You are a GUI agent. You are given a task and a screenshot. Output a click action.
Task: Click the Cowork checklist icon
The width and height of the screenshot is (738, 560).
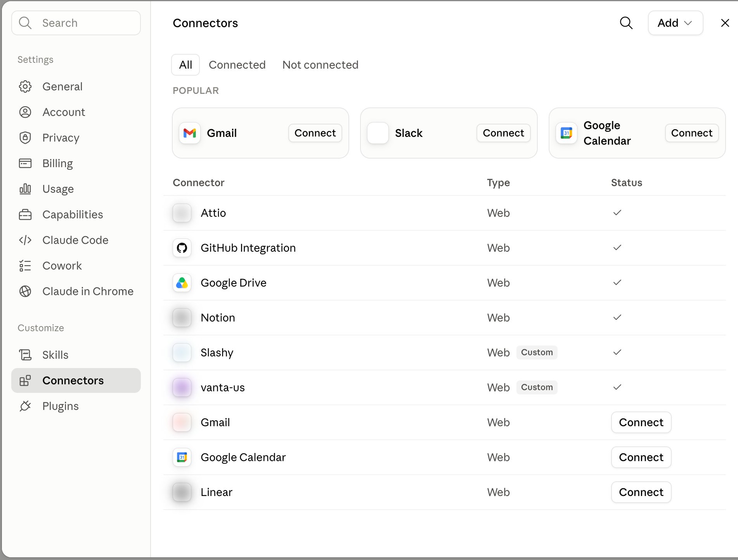pos(25,266)
